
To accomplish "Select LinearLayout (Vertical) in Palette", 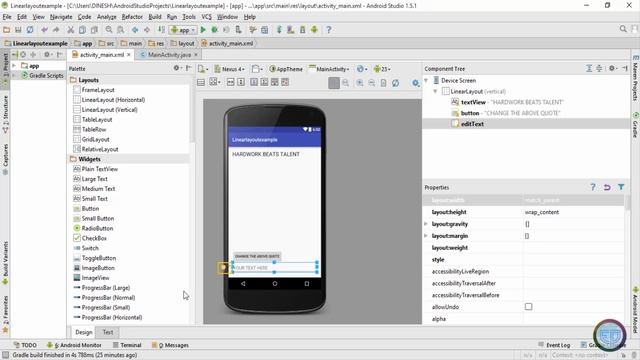I will (105, 109).
